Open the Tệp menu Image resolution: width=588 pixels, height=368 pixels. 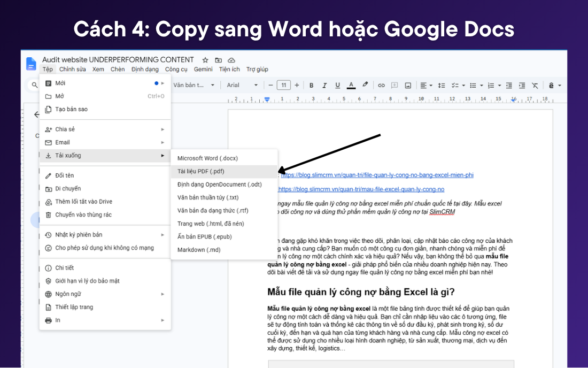(48, 69)
